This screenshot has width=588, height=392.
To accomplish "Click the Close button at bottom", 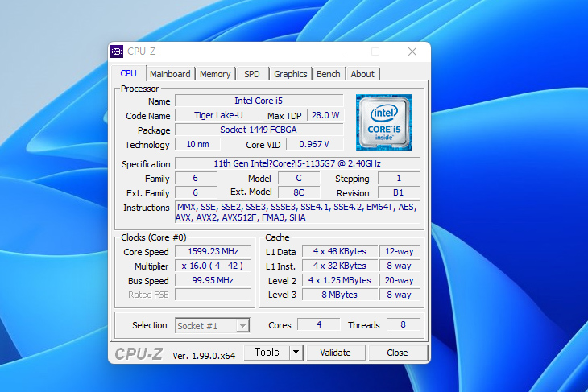I will coord(397,353).
